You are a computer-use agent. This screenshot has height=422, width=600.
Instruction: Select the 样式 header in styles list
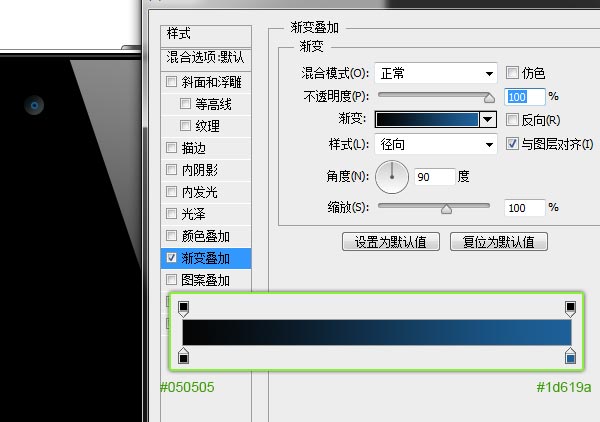click(x=206, y=35)
